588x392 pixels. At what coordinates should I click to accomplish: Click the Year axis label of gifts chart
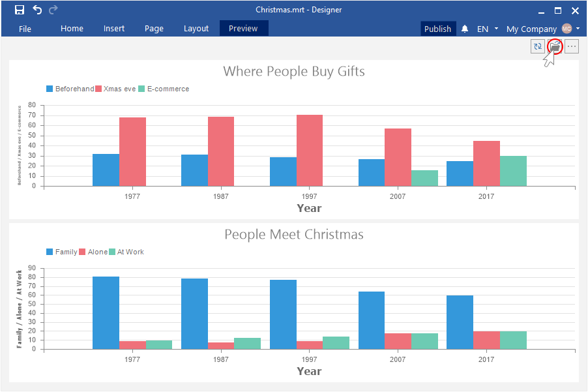309,208
